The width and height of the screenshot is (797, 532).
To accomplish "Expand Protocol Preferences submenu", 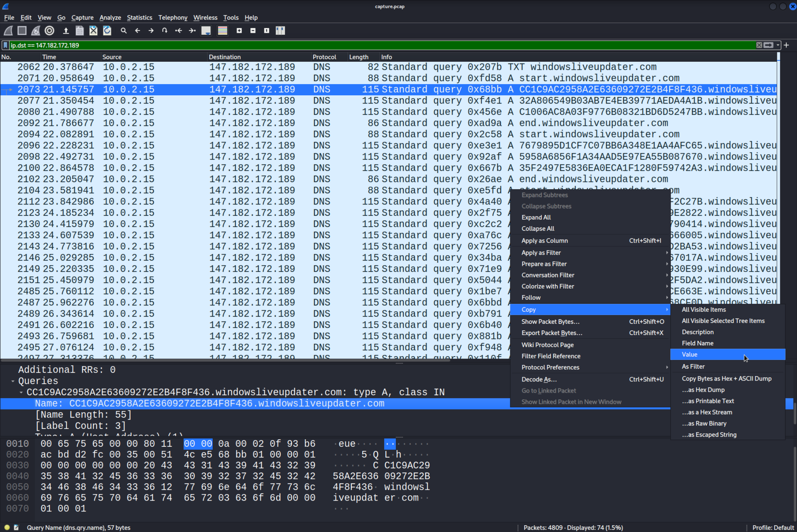I will (x=590, y=368).
